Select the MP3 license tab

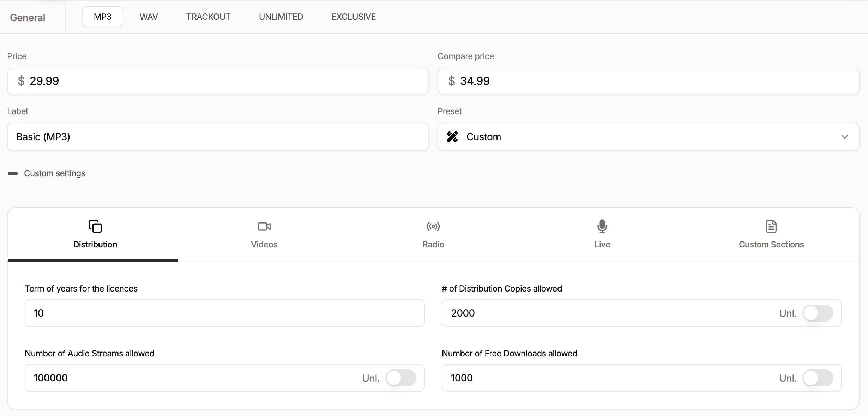pyautogui.click(x=103, y=17)
